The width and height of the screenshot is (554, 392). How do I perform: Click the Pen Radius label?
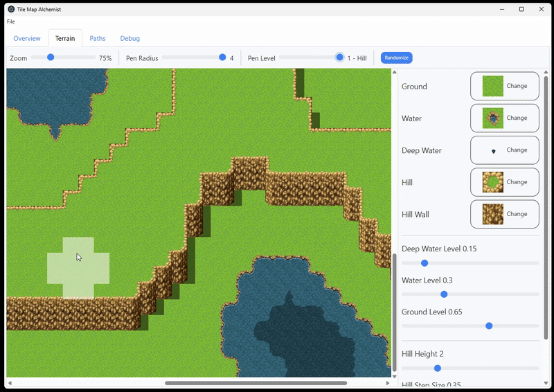tap(142, 58)
